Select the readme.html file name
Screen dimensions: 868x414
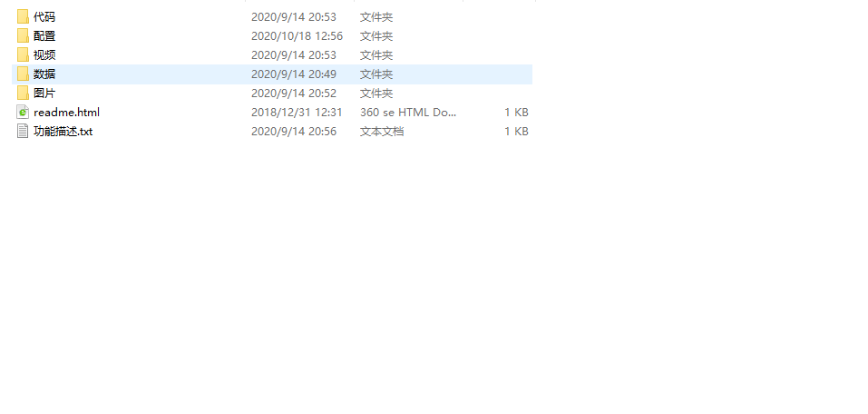[x=66, y=112]
